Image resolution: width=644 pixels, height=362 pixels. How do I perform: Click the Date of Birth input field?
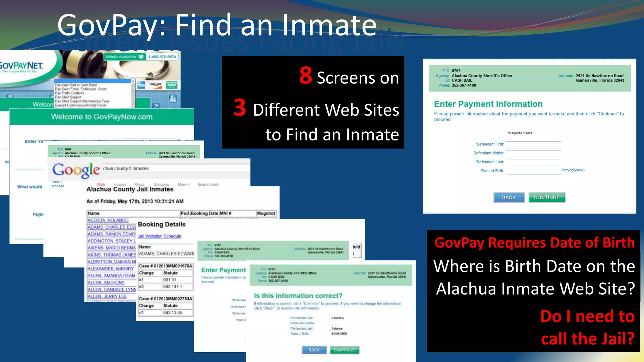[533, 171]
